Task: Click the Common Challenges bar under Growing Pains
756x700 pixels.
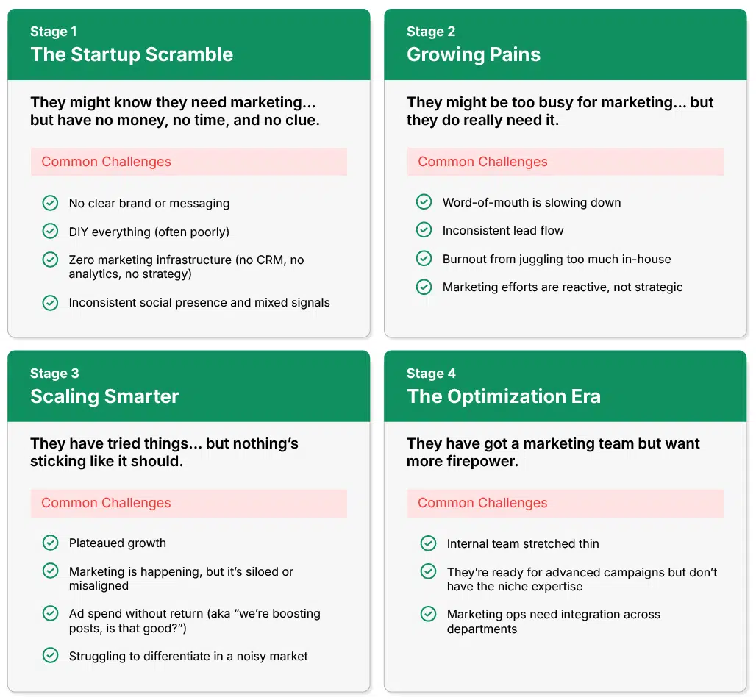Action: click(x=565, y=162)
